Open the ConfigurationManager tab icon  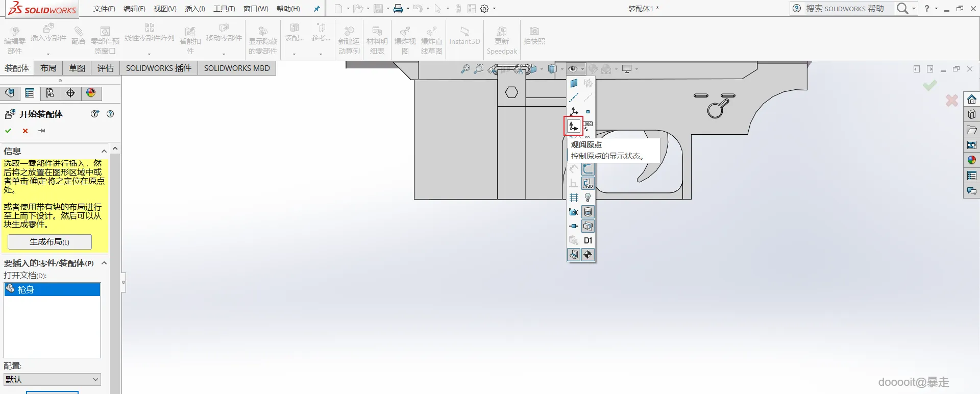coord(50,93)
